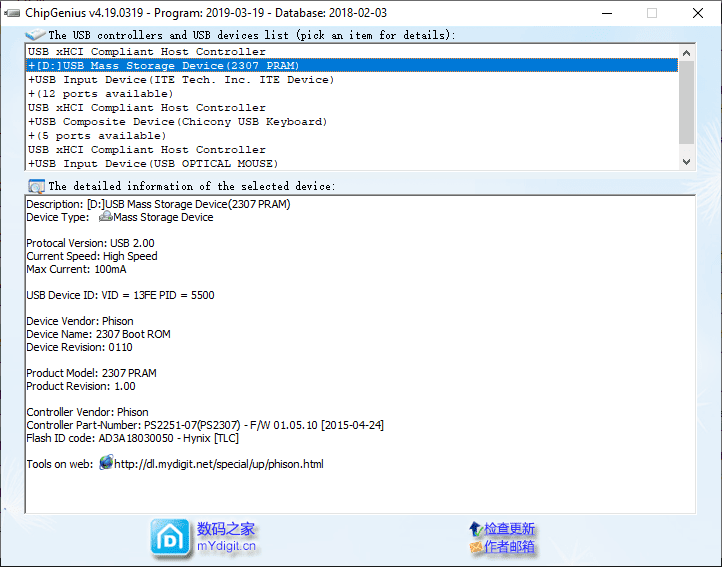Click the Controller Vendor Phison line
This screenshot has height=567, width=722.
point(87,412)
